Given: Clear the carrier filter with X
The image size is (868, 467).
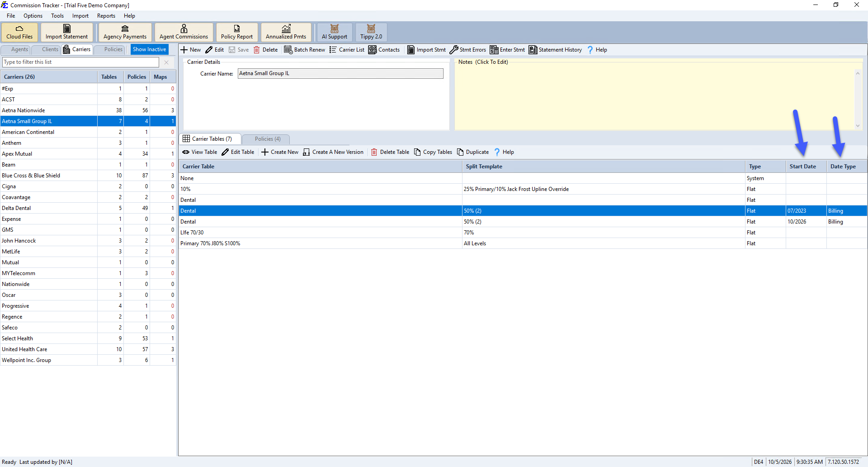Looking at the screenshot, I should pos(166,62).
